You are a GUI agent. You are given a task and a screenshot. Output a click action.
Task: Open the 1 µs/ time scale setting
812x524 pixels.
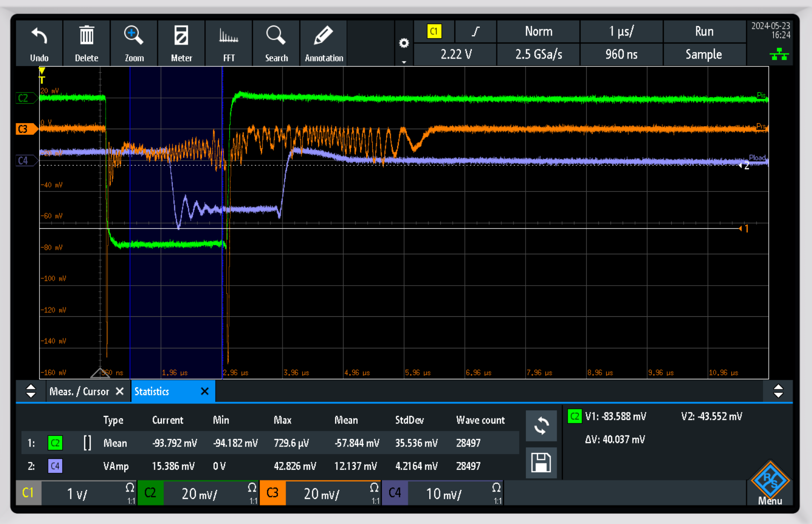(621, 32)
